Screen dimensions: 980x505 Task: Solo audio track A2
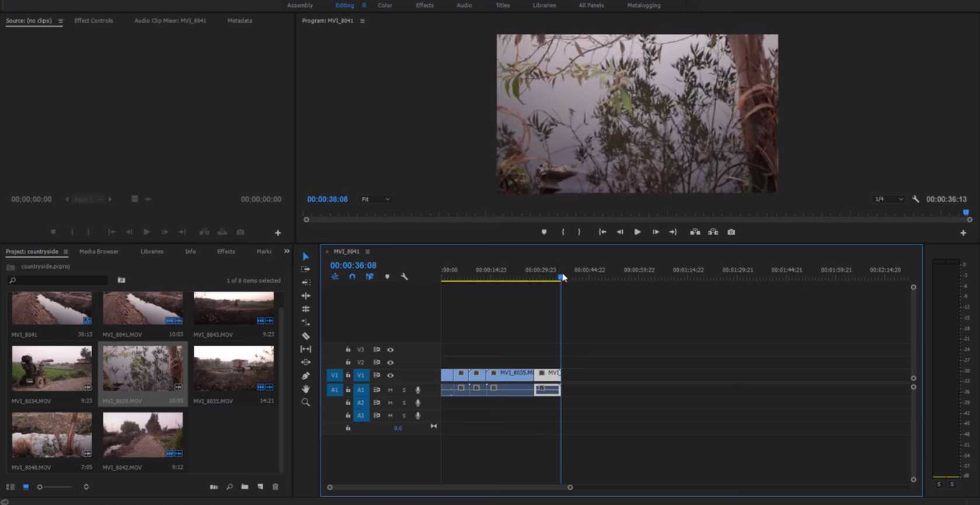click(x=404, y=403)
